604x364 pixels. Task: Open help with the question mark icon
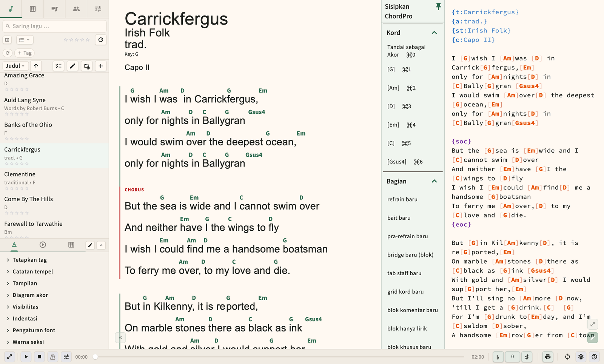595,357
